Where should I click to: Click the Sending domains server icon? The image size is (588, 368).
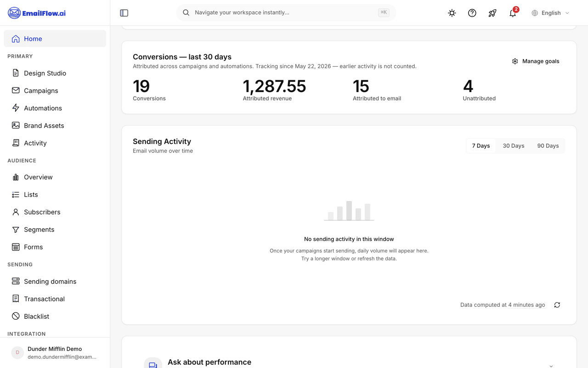coord(16,282)
